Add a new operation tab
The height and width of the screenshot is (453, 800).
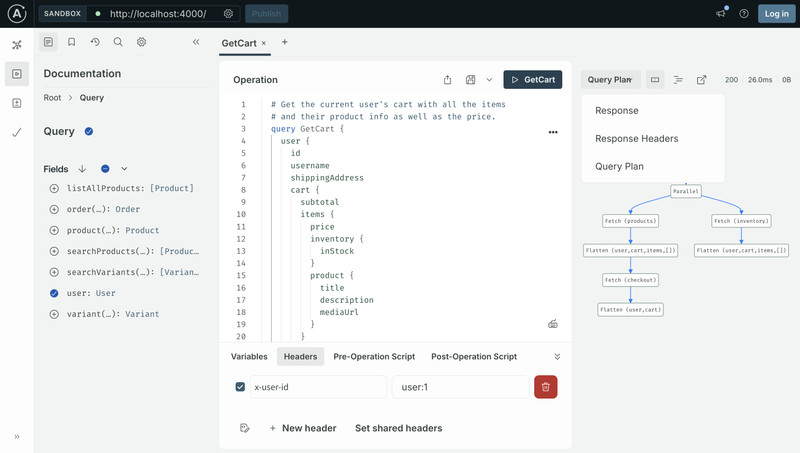[285, 42]
